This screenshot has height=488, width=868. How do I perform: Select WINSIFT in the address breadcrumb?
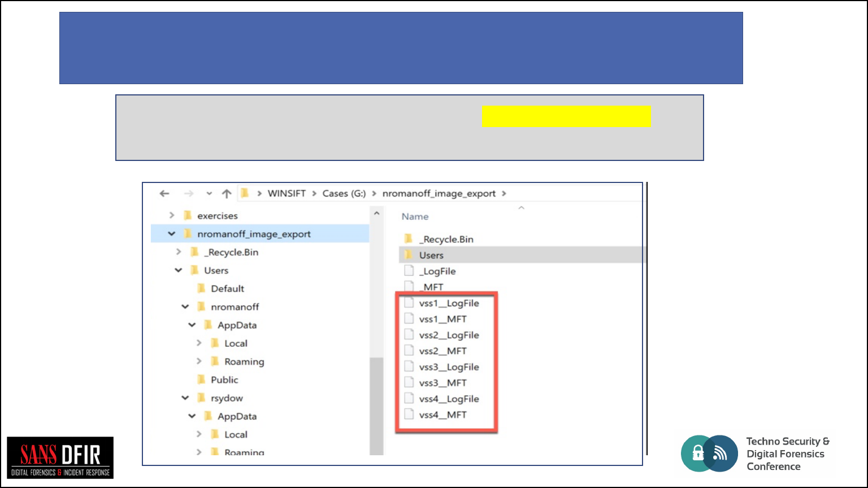coord(287,193)
